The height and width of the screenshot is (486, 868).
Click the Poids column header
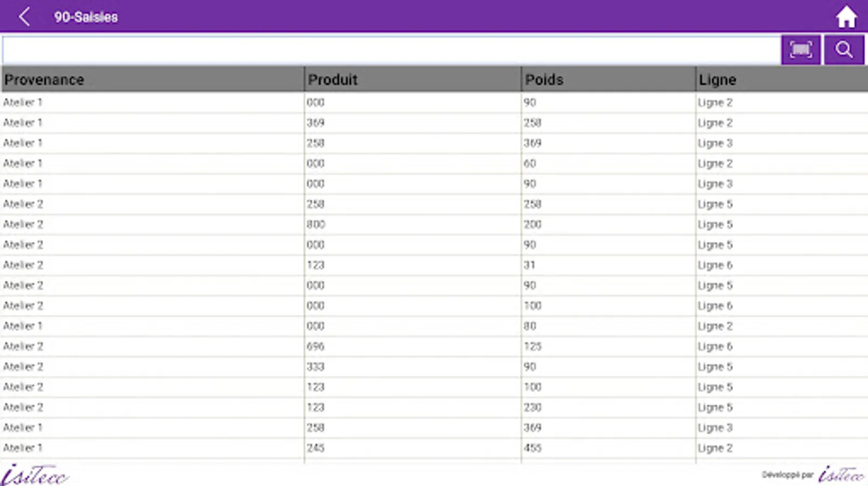(608, 79)
